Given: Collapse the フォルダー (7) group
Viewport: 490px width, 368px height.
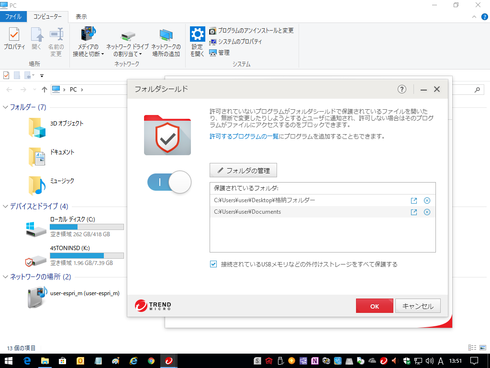Looking at the screenshot, I should click(x=5, y=107).
